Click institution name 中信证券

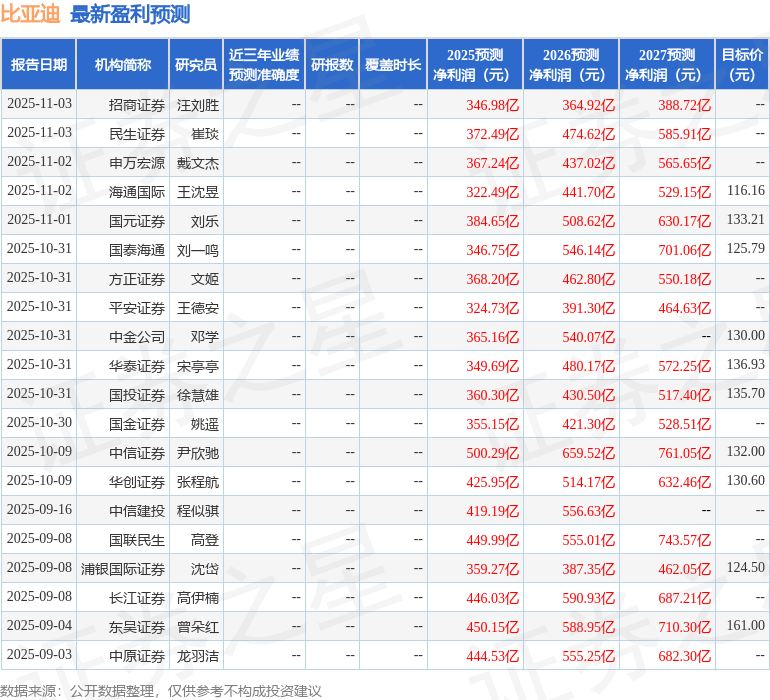pyautogui.click(x=137, y=452)
